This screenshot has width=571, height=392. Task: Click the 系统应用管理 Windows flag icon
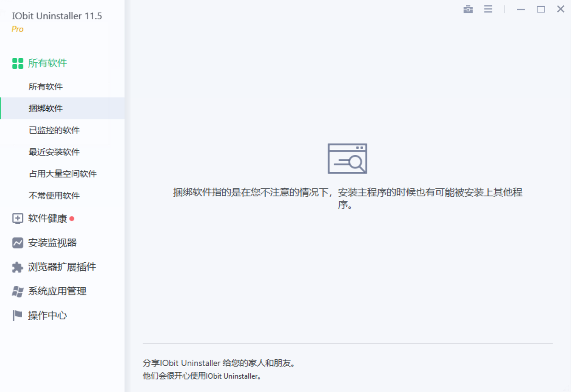pos(17,291)
